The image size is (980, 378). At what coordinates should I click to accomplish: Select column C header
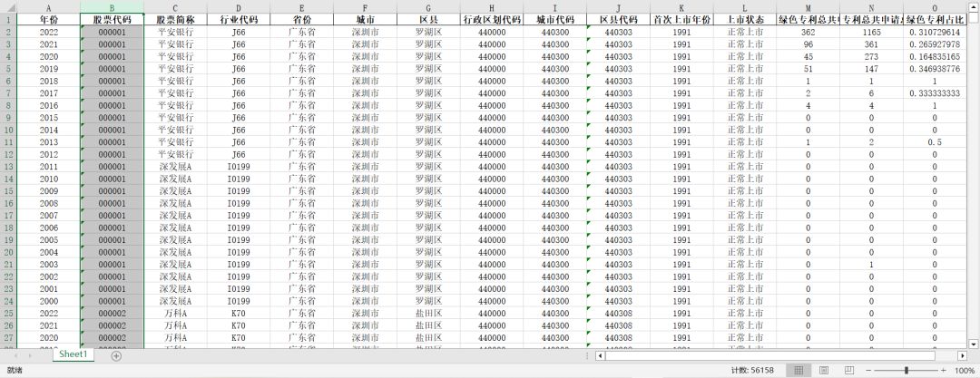click(175, 8)
